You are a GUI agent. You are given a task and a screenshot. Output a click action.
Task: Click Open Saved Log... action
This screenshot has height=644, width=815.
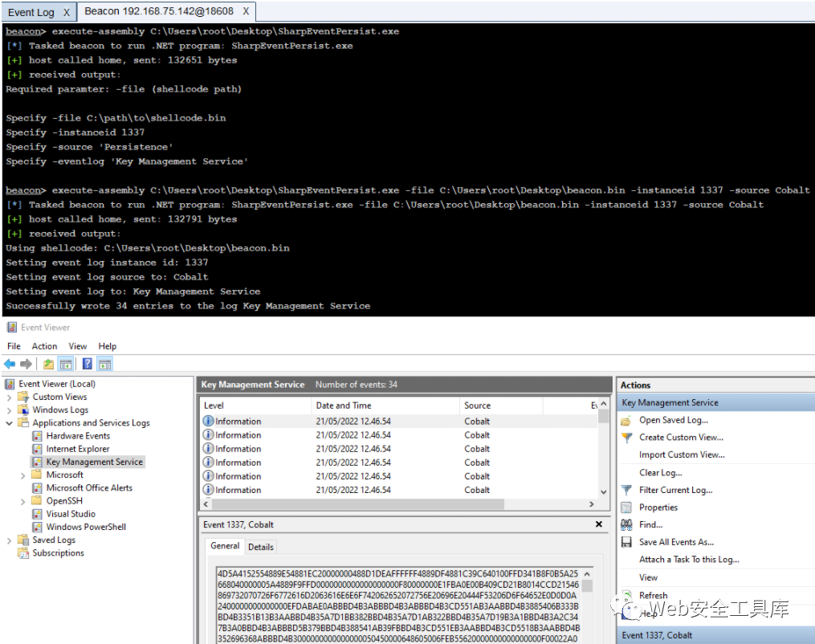(673, 420)
